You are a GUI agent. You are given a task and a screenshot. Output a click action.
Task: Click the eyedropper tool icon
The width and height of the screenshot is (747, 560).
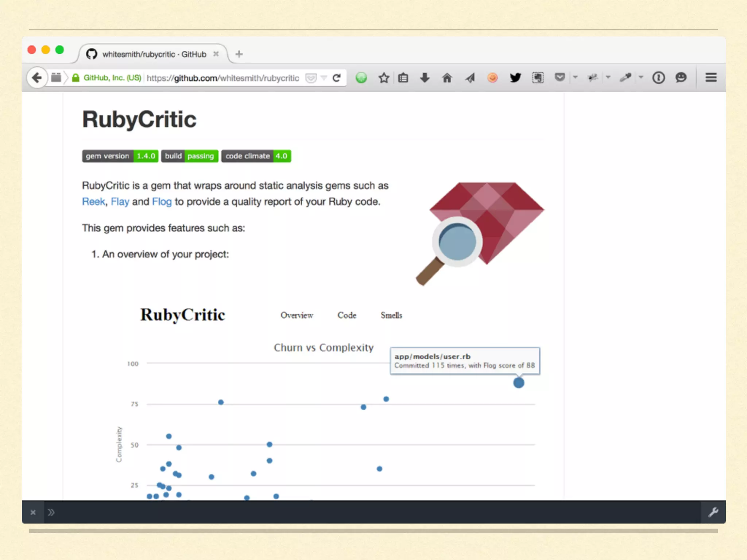click(x=626, y=78)
